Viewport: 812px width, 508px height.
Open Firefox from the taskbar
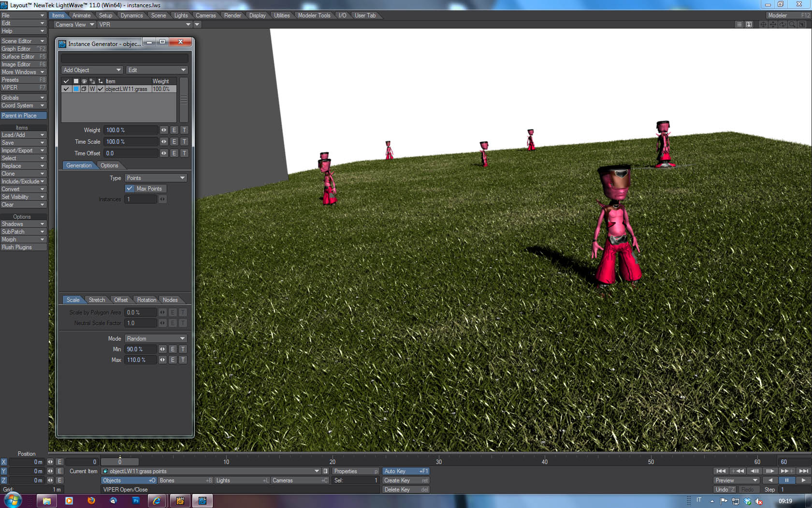coord(91,501)
